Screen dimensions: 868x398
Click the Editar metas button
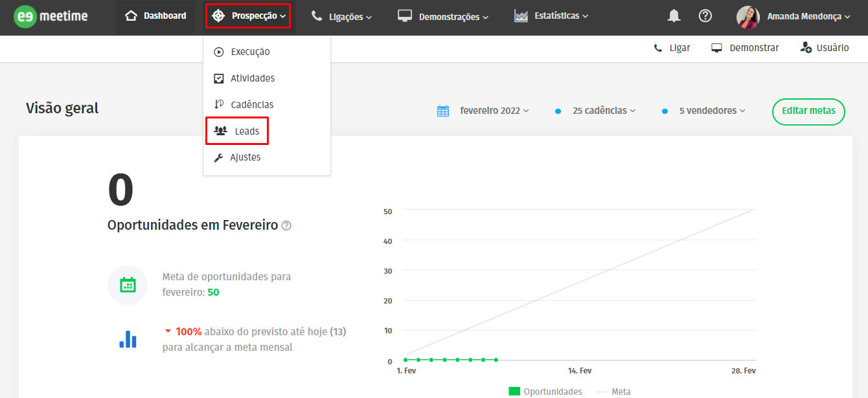[x=808, y=111]
